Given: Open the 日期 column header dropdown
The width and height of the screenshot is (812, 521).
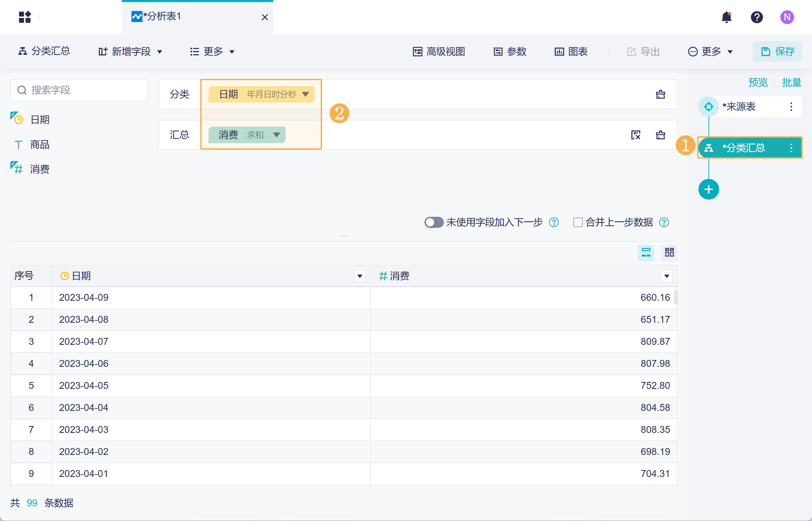Looking at the screenshot, I should coord(360,276).
